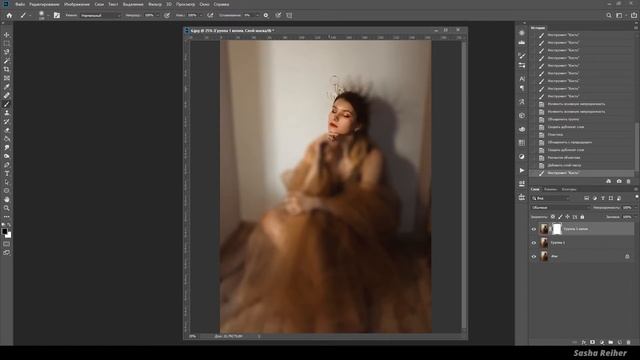Select the Magic Wand tool
Viewport: 640px width, 360px height.
(x=7, y=60)
